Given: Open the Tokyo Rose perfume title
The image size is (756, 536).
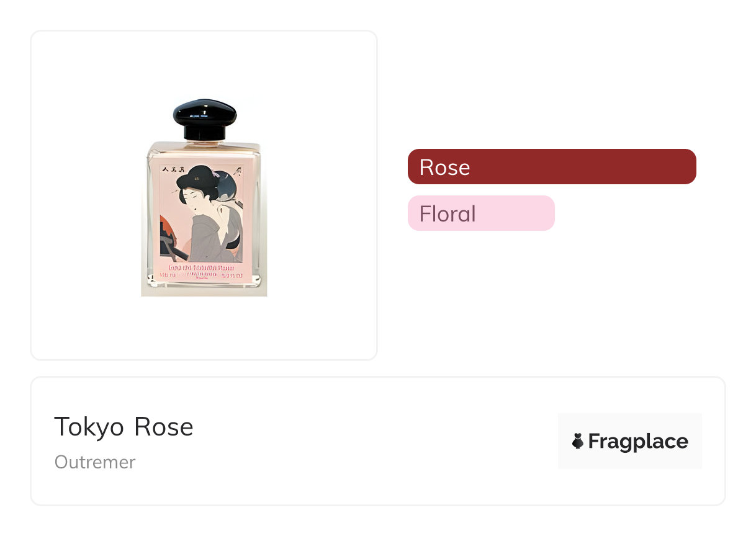Looking at the screenshot, I should coord(124,427).
